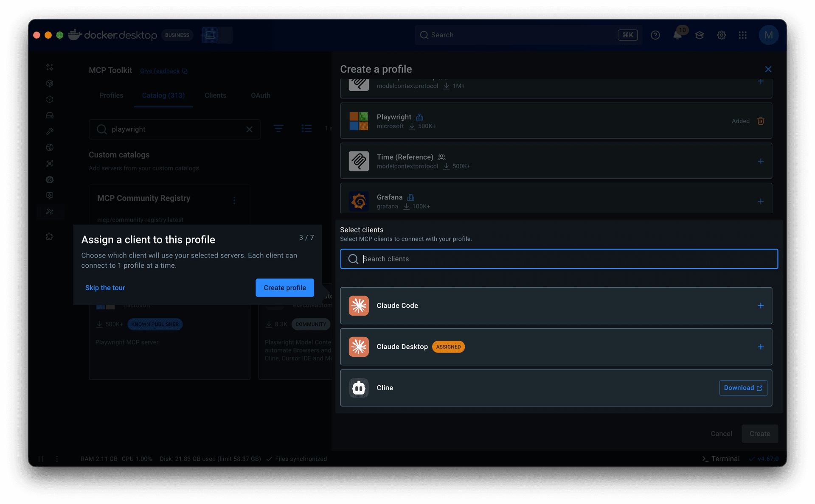Close the Create a profile panel
The image size is (815, 504).
tap(768, 69)
